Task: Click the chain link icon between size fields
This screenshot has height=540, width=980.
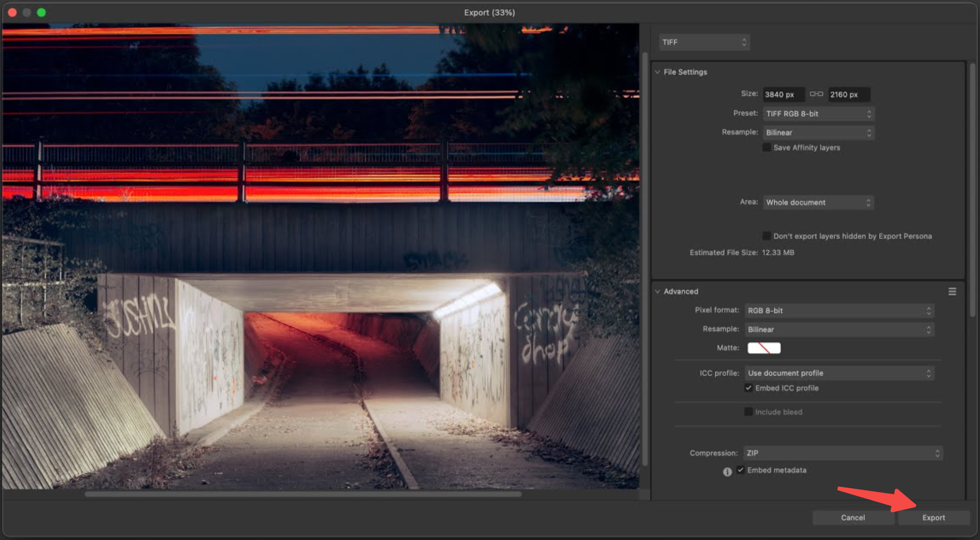Action: click(x=816, y=94)
